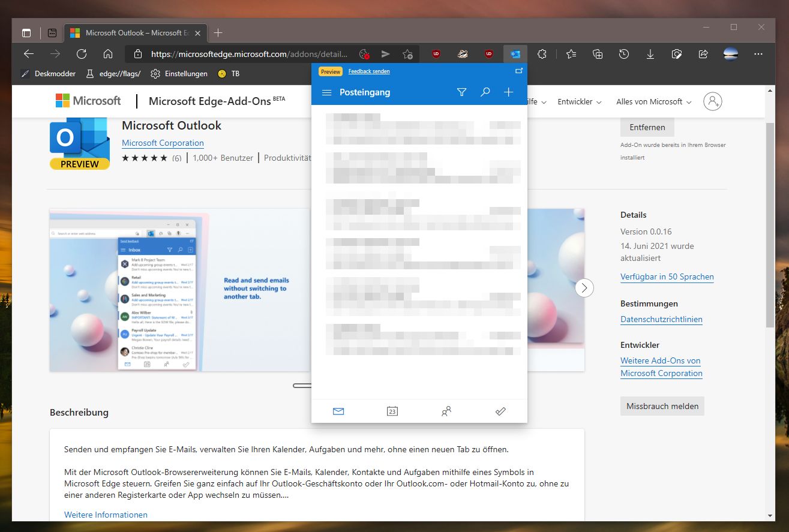Viewport: 789px width, 532px height.
Task: Open the Collections panel
Action: tap(598, 54)
